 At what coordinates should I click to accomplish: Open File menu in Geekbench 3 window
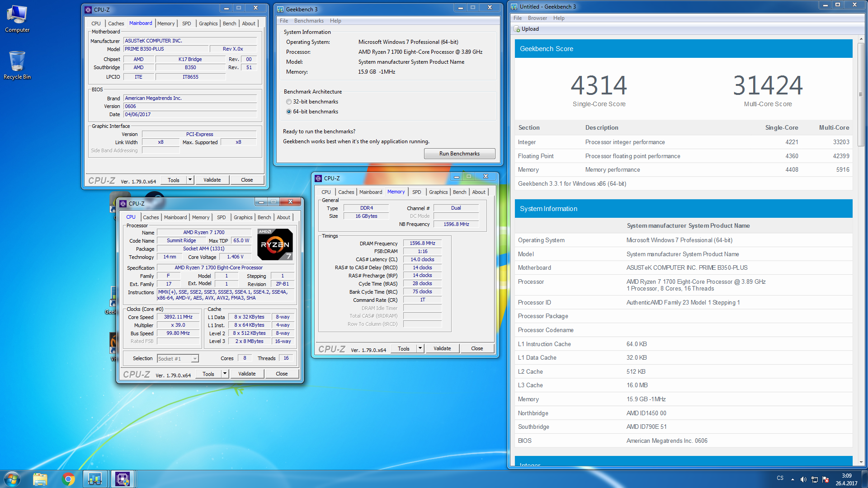pos(284,21)
